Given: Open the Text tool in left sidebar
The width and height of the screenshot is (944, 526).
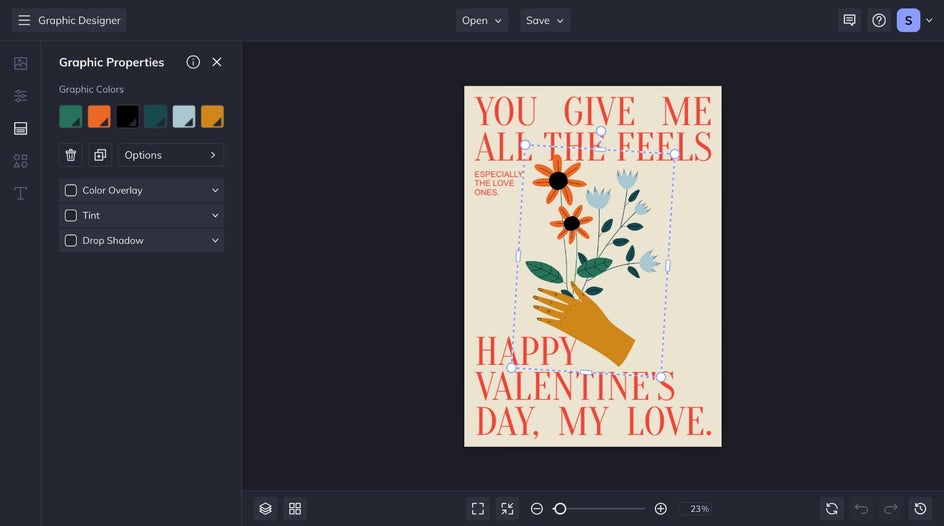Looking at the screenshot, I should (x=20, y=193).
